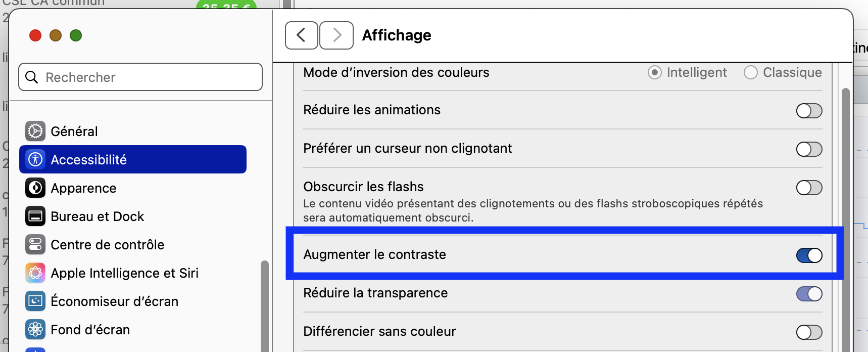This screenshot has width=868, height=352.
Task: Enable Réduire les animations
Action: (x=809, y=111)
